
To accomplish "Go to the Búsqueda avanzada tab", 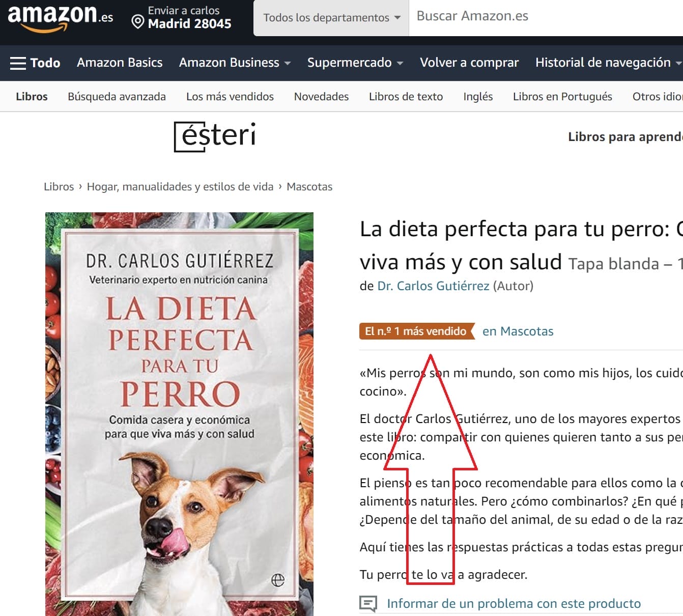I will (117, 97).
